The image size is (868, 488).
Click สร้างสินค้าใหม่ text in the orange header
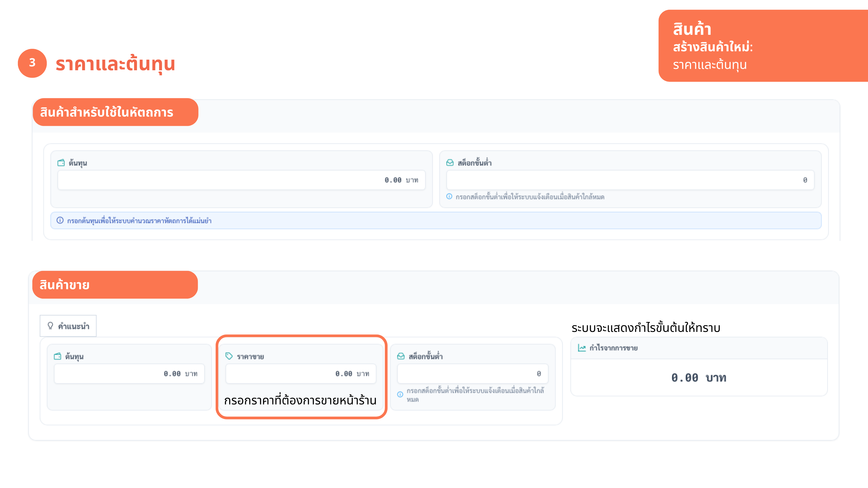(x=713, y=47)
